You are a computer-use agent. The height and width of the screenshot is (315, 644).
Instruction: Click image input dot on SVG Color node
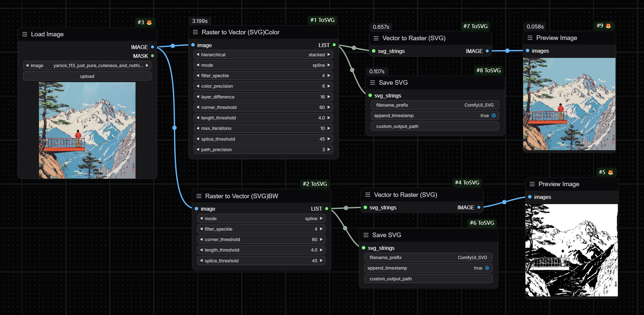[x=193, y=45]
